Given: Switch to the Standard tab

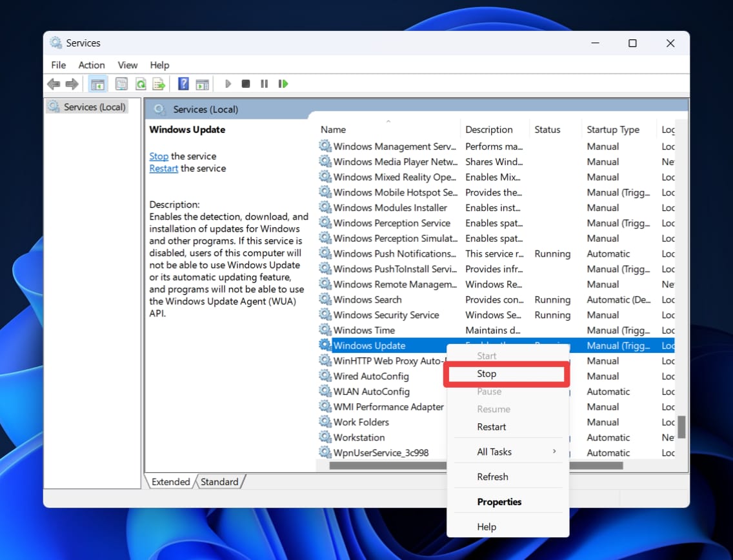Looking at the screenshot, I should coord(219,482).
